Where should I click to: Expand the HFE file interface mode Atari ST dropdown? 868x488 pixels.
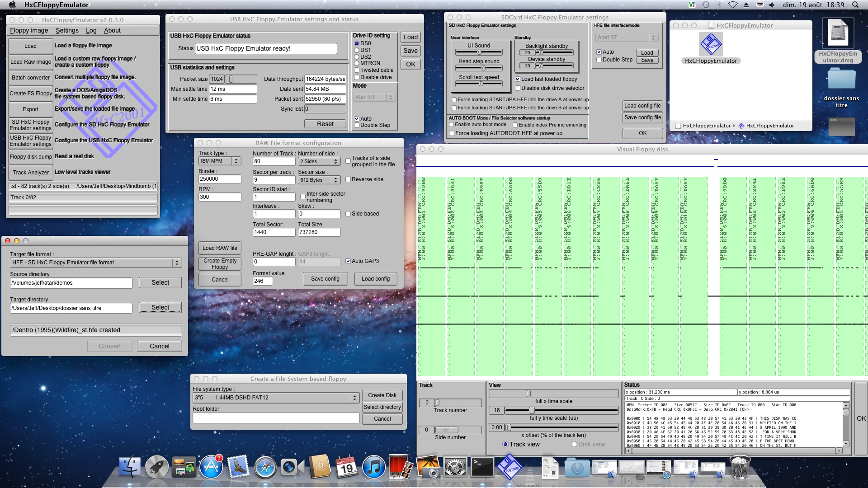655,38
